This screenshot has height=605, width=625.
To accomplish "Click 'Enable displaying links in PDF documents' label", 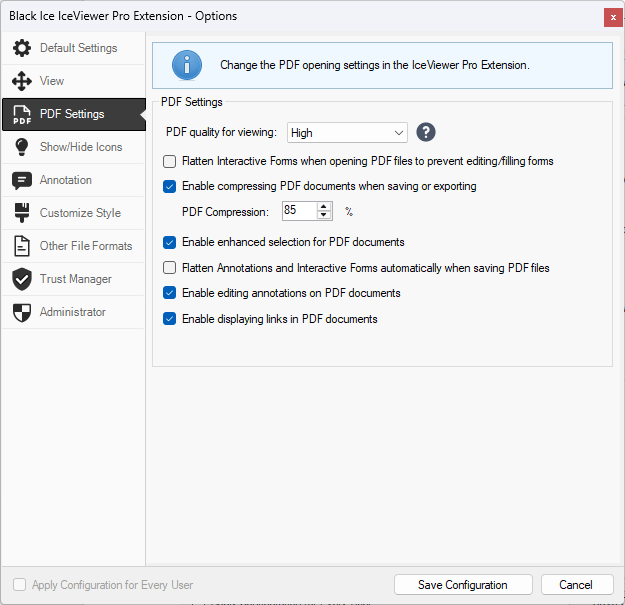I will (x=280, y=319).
